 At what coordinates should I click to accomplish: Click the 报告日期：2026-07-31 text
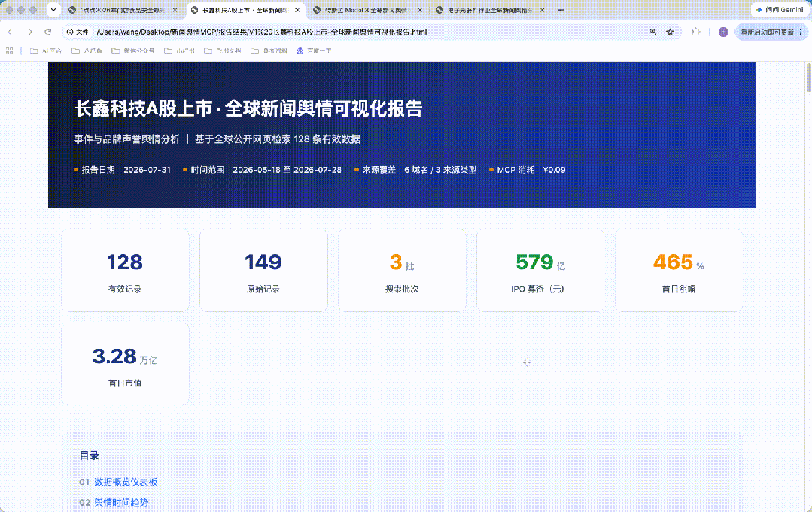[126, 170]
